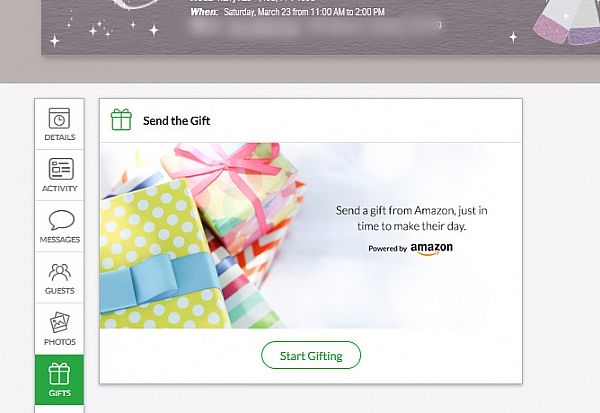This screenshot has height=413, width=600.
Task: Click the Amazon logo
Action: 431,248
